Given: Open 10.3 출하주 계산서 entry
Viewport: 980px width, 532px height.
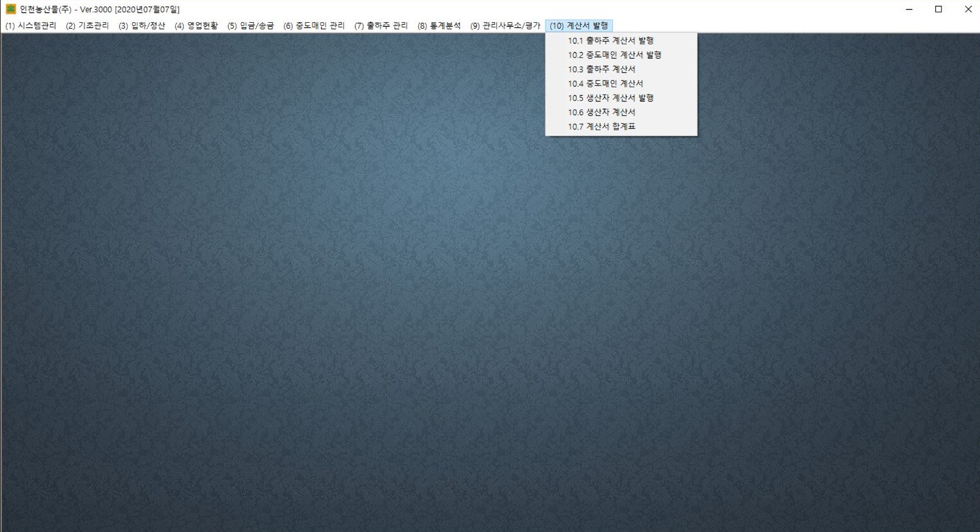Looking at the screenshot, I should tap(601, 69).
